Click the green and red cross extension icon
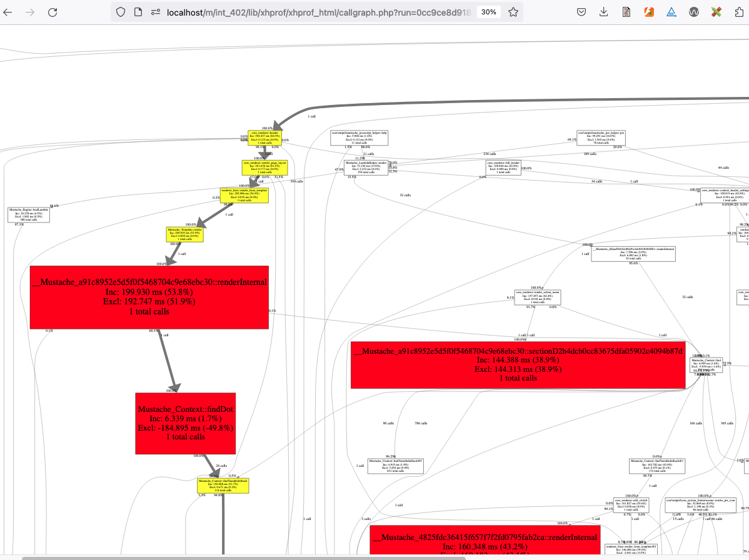This screenshot has height=560, width=749. [716, 12]
